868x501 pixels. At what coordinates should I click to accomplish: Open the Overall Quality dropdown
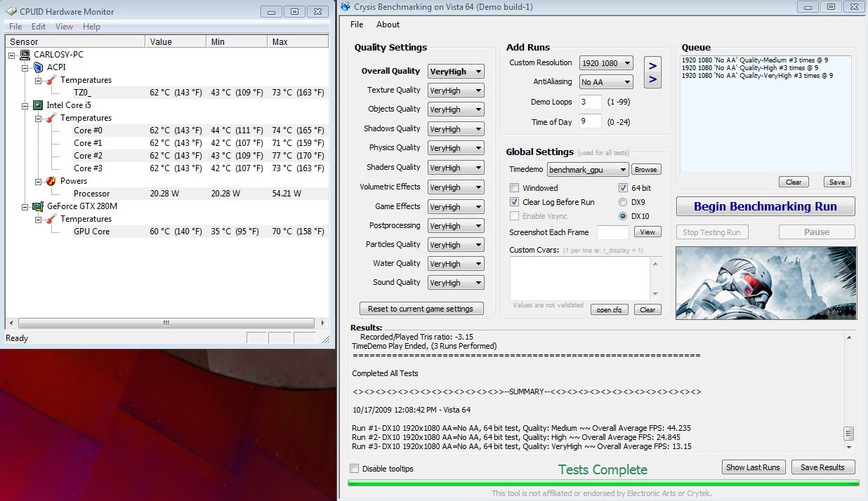456,72
